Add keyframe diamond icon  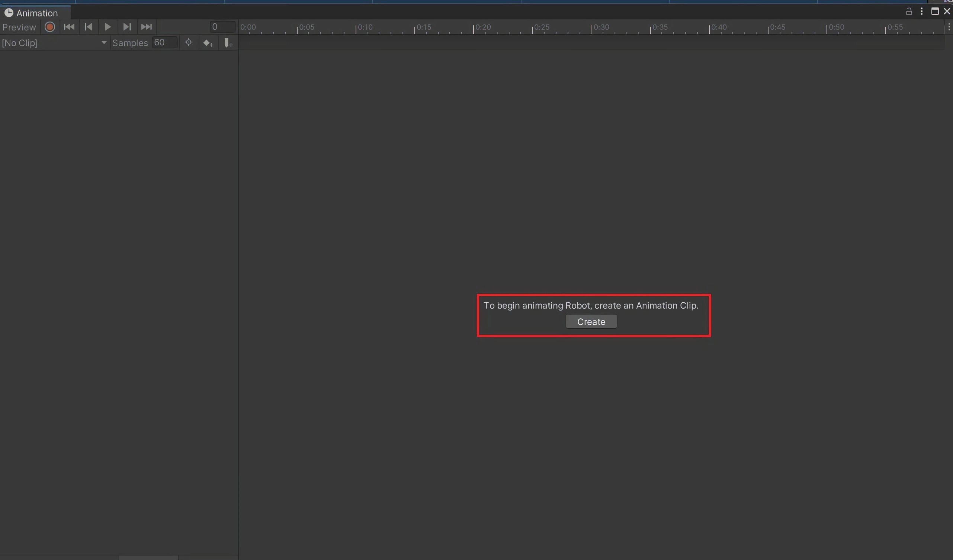208,43
